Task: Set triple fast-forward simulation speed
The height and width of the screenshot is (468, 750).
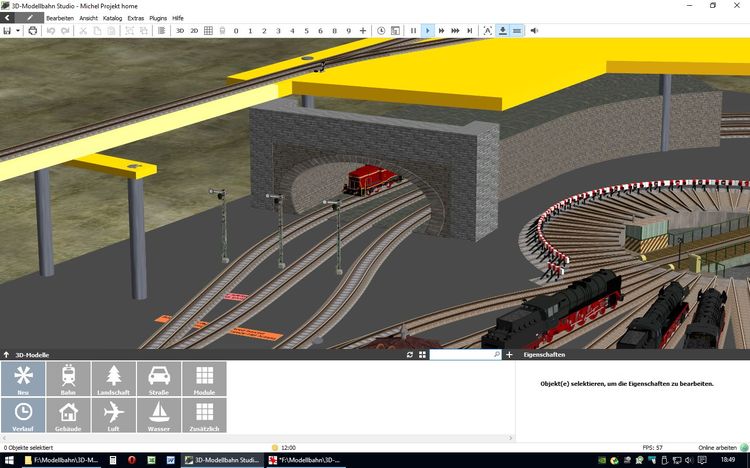Action: click(455, 31)
